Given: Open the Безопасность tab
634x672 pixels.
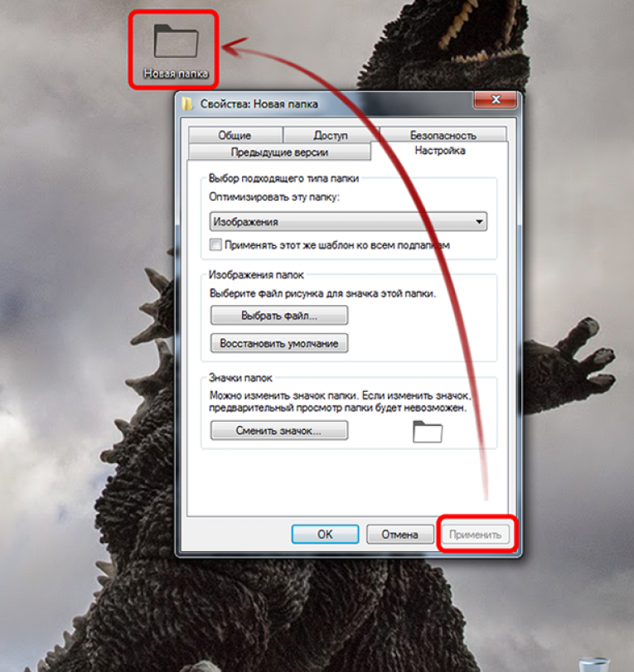Looking at the screenshot, I should tap(443, 135).
